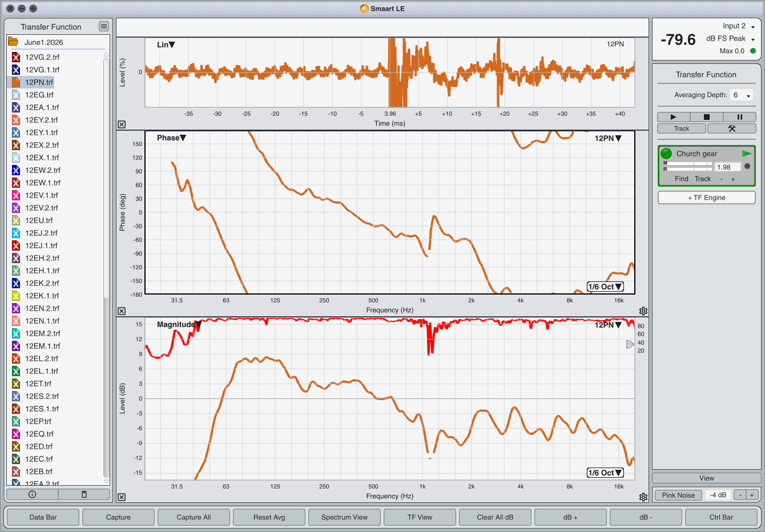
Task: Click the Capture button
Action: pyautogui.click(x=118, y=517)
